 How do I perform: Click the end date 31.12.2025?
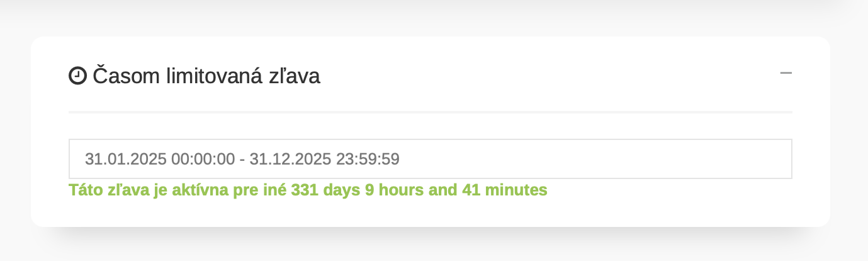coord(290,159)
